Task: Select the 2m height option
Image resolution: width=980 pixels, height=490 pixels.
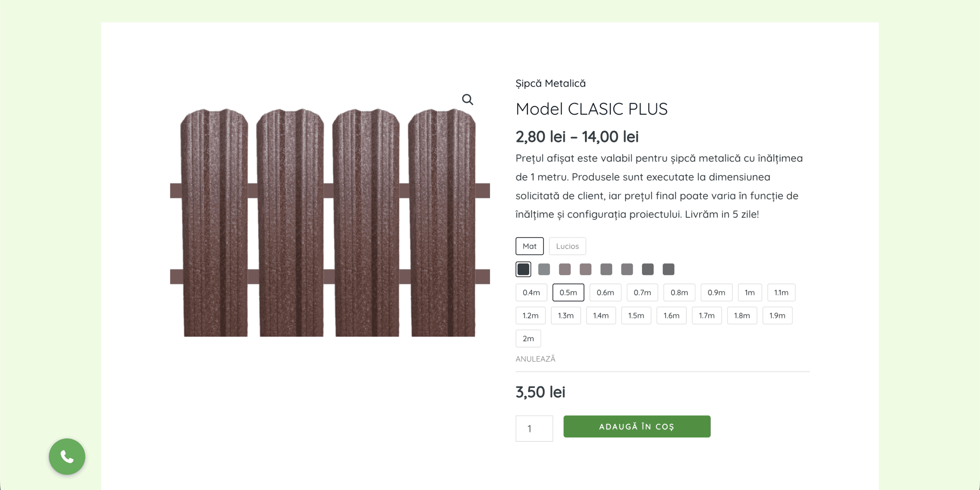Action: (x=528, y=338)
